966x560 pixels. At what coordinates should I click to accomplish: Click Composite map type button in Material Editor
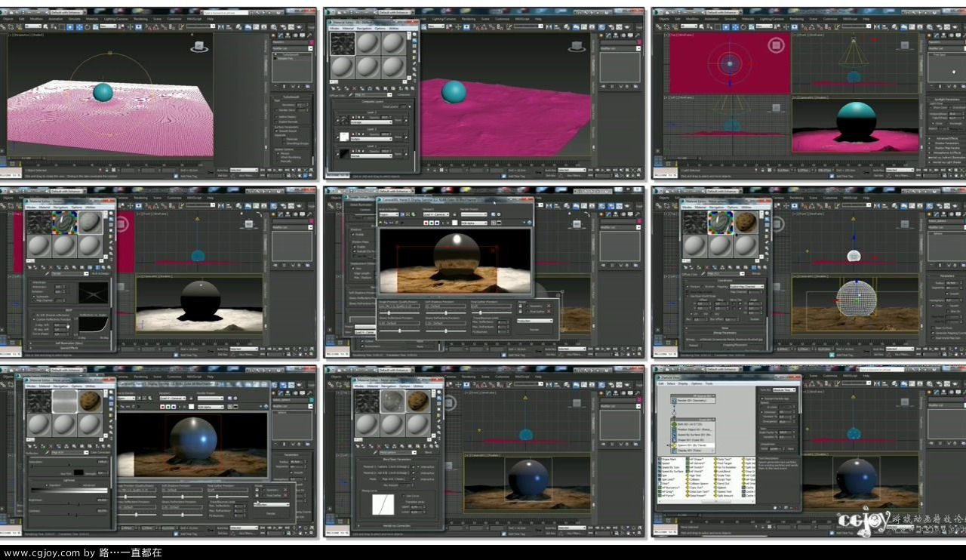(x=404, y=94)
